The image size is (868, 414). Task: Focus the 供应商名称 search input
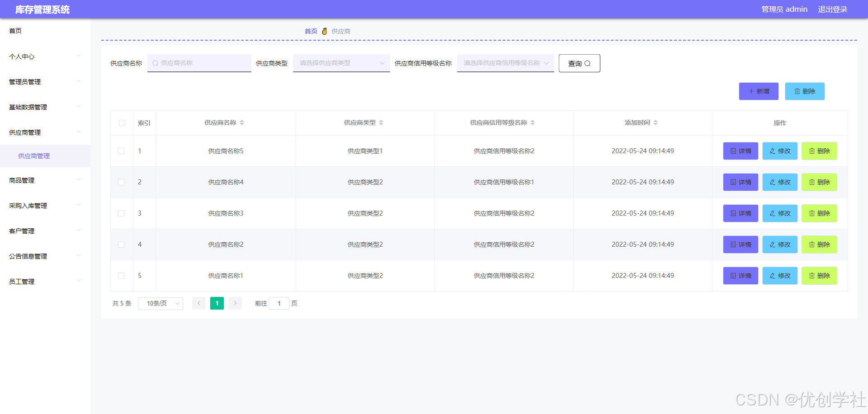(199, 63)
